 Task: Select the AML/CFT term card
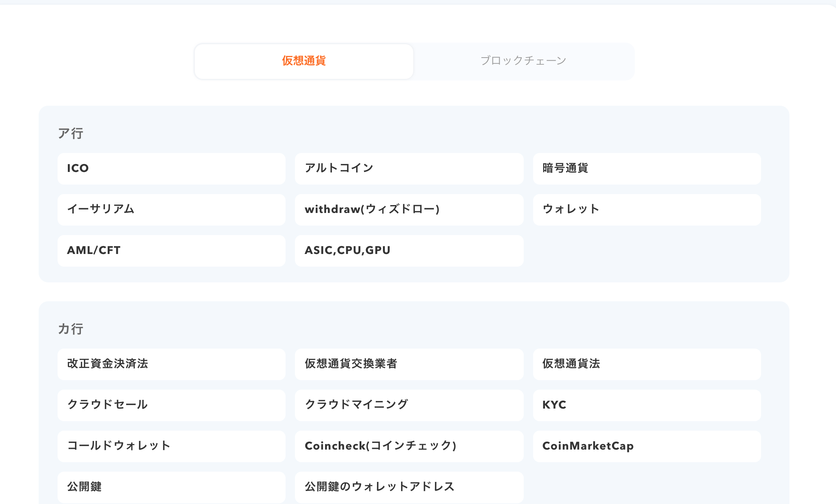pos(171,251)
